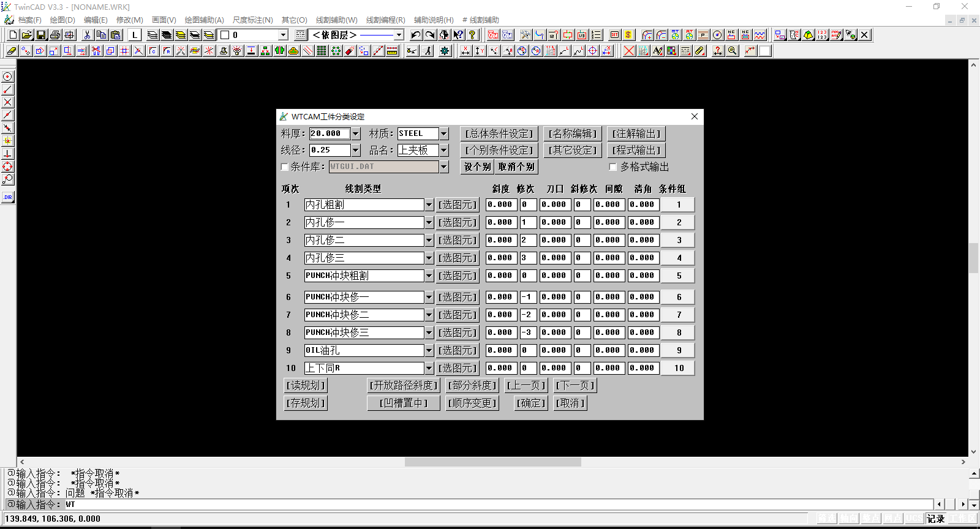The image size is (980, 529).
Task: Click the L layer toolbar icon
Action: tap(135, 35)
